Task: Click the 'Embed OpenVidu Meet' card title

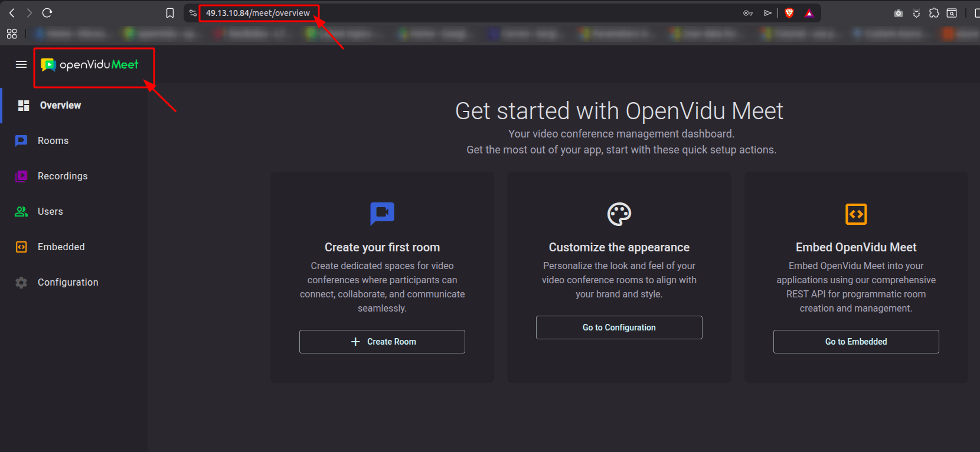Action: [856, 247]
